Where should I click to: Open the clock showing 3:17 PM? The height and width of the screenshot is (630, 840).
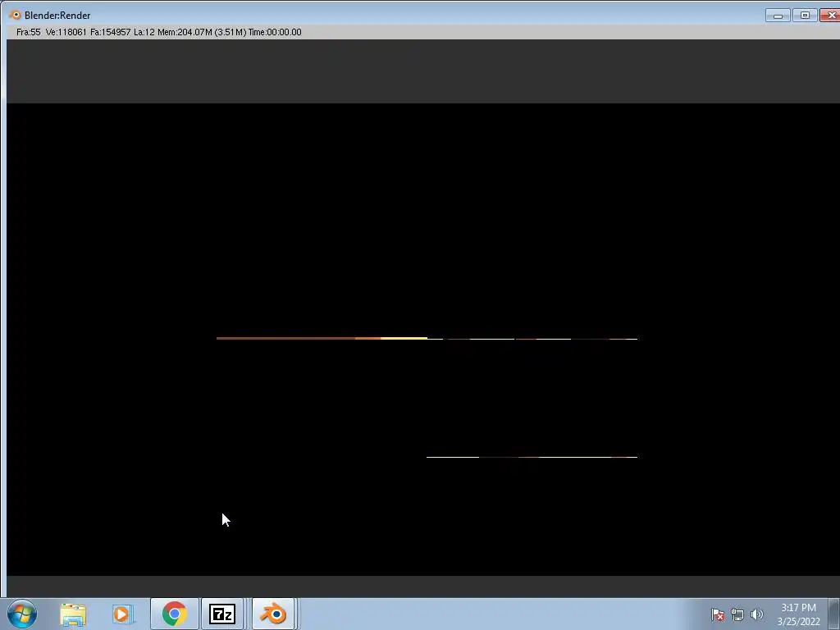[x=798, y=608]
